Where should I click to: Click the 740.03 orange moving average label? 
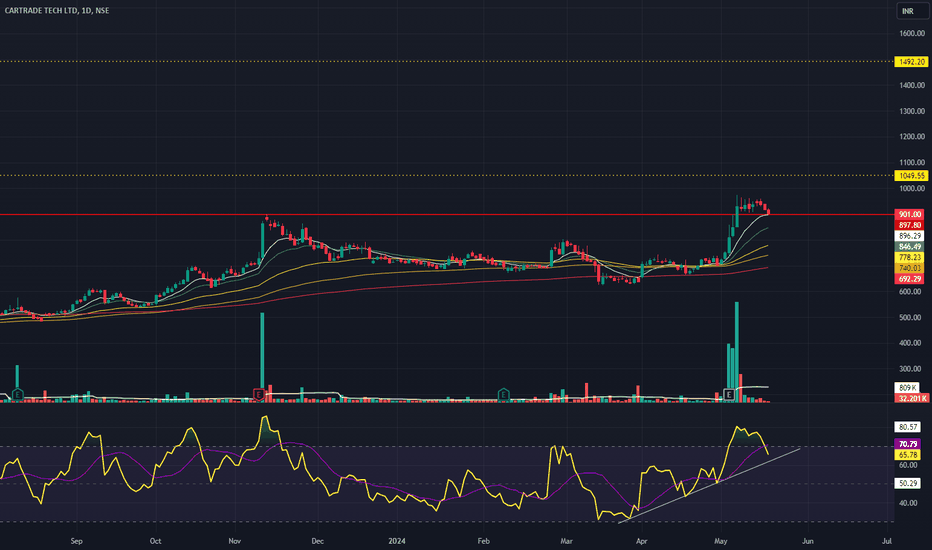point(909,268)
